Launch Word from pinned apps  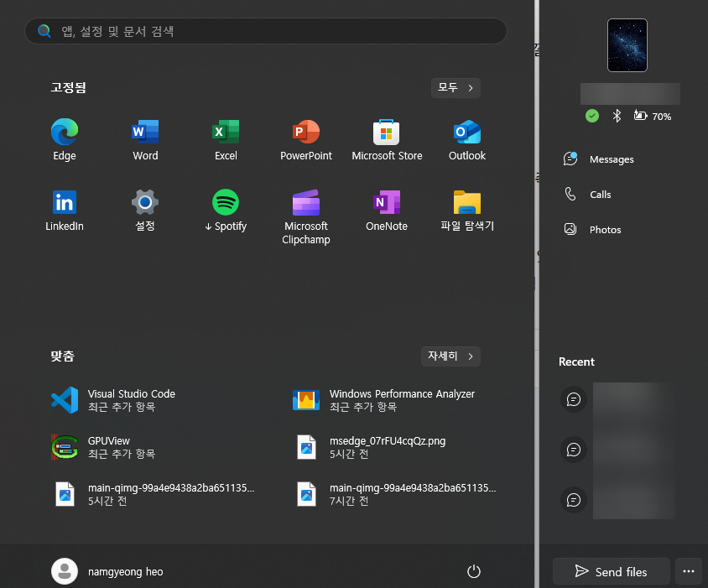(x=145, y=139)
